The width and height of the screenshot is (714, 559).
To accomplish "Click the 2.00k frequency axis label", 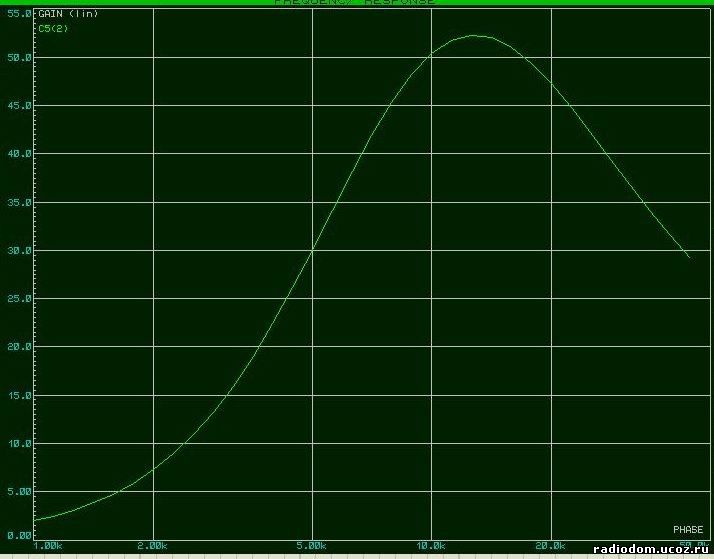I will 153,546.
